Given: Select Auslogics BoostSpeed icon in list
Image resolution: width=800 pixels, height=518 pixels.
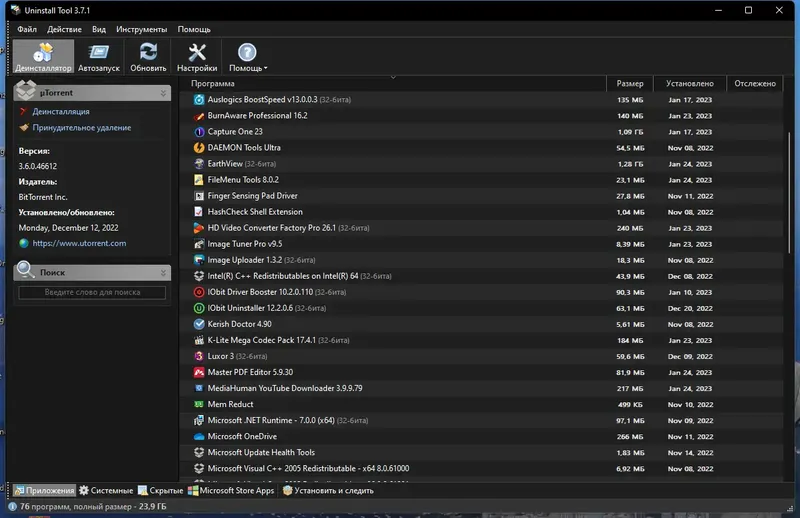Looking at the screenshot, I should (199, 100).
